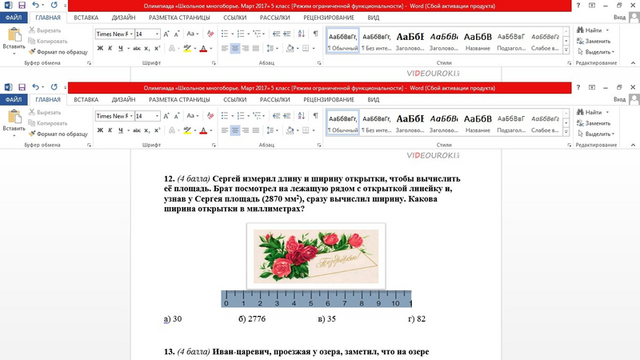The width and height of the screenshot is (640, 360).
Task: Click multilevel list icon in lower ribbon
Action: point(256,116)
